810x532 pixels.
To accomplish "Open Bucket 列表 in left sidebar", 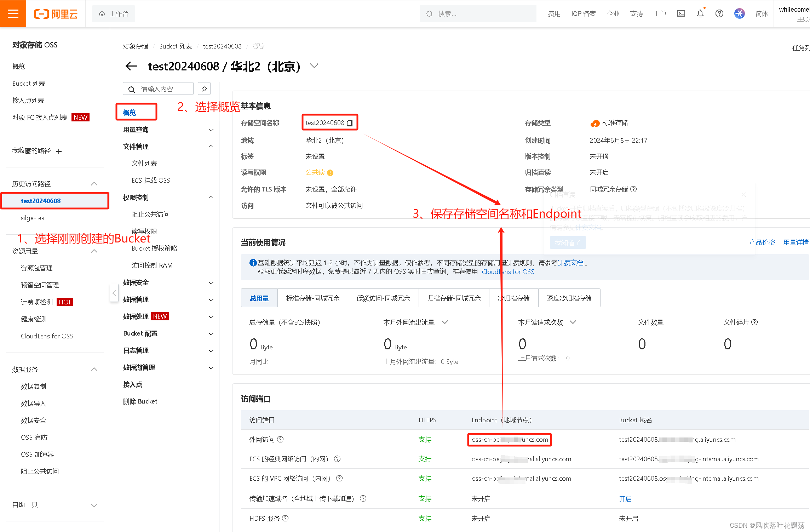I will coord(29,83).
